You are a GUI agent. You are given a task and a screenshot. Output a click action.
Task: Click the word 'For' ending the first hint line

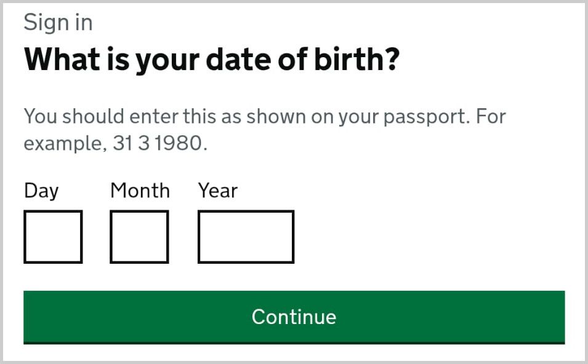coord(491,116)
